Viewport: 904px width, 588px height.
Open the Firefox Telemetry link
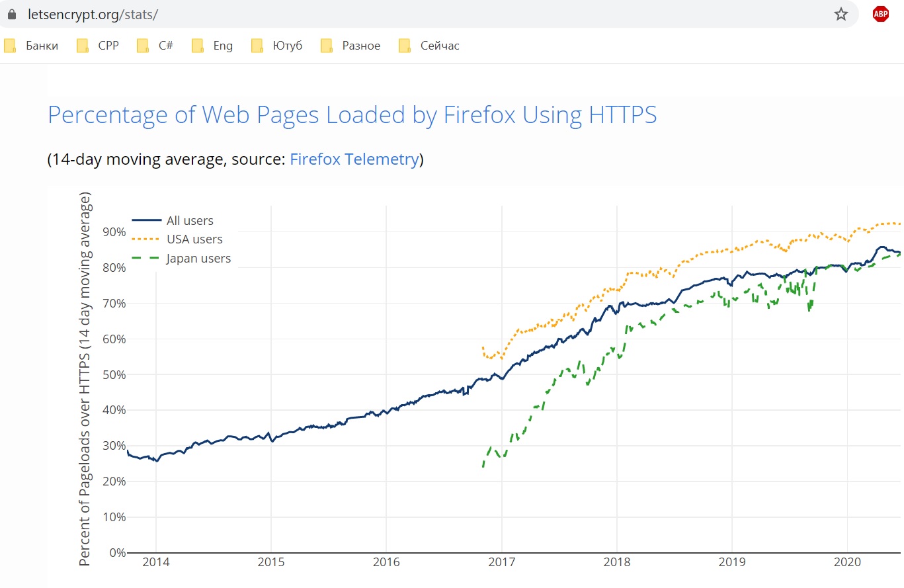(354, 159)
